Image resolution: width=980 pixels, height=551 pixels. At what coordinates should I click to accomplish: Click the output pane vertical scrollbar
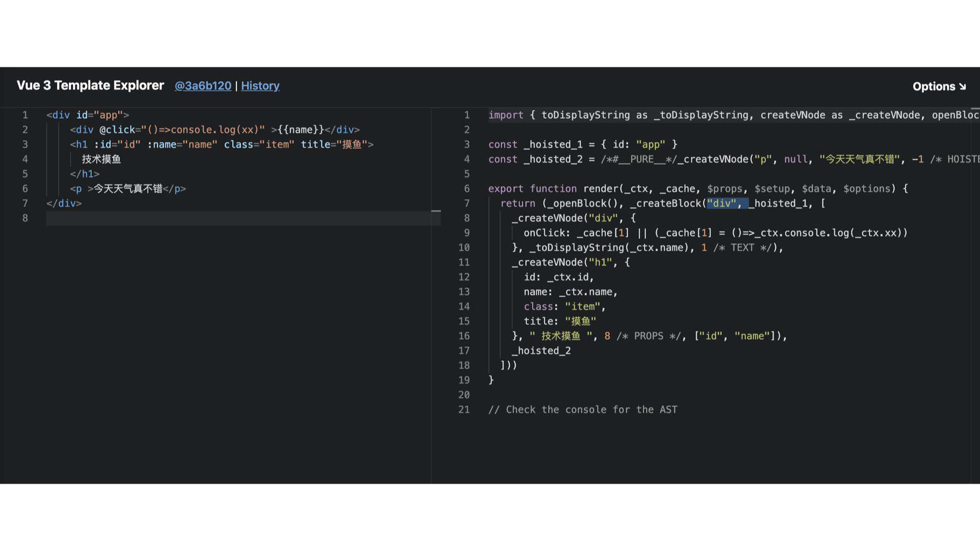click(975, 296)
